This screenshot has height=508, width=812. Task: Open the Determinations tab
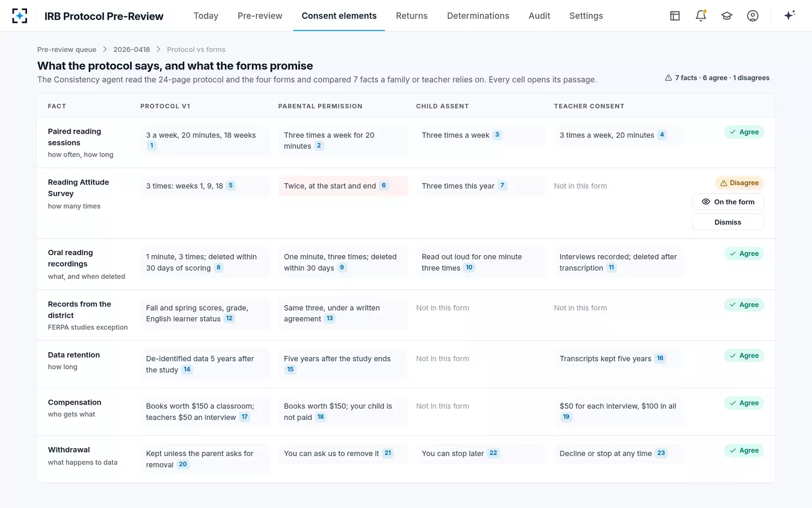(x=478, y=16)
